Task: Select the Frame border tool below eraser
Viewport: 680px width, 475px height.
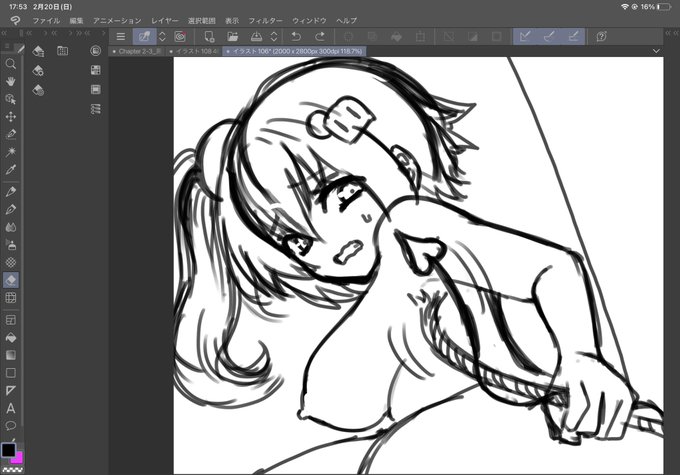Action: click(11, 298)
